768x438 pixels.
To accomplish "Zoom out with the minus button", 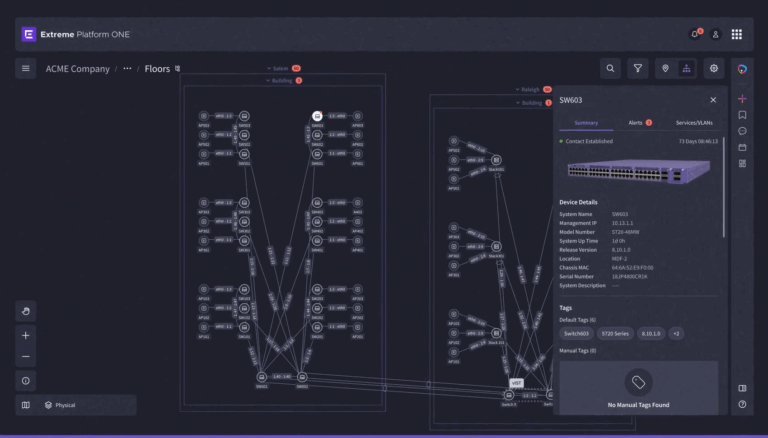I will pos(25,357).
